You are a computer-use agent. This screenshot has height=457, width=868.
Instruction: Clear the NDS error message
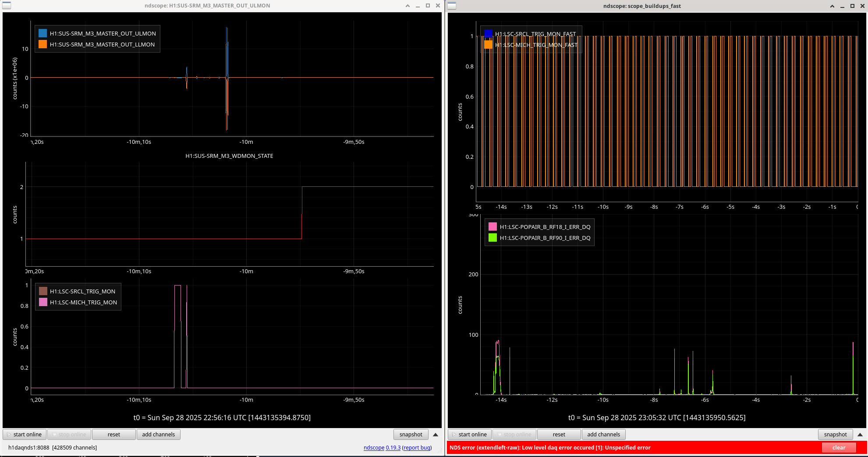[x=839, y=448]
